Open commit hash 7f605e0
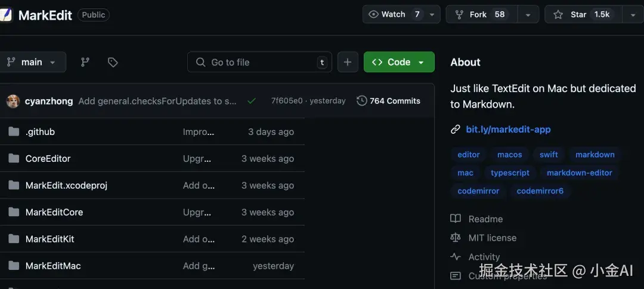The image size is (644, 289). click(287, 101)
